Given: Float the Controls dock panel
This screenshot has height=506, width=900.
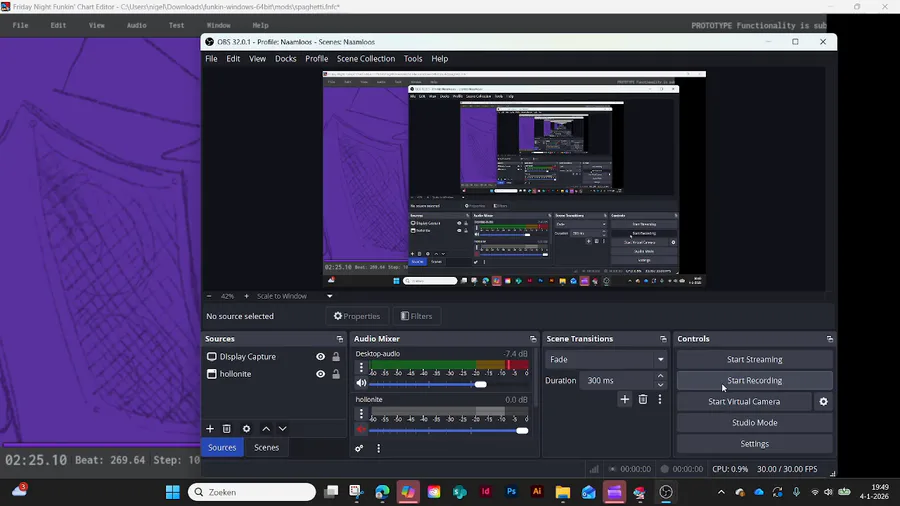Looking at the screenshot, I should point(829,339).
